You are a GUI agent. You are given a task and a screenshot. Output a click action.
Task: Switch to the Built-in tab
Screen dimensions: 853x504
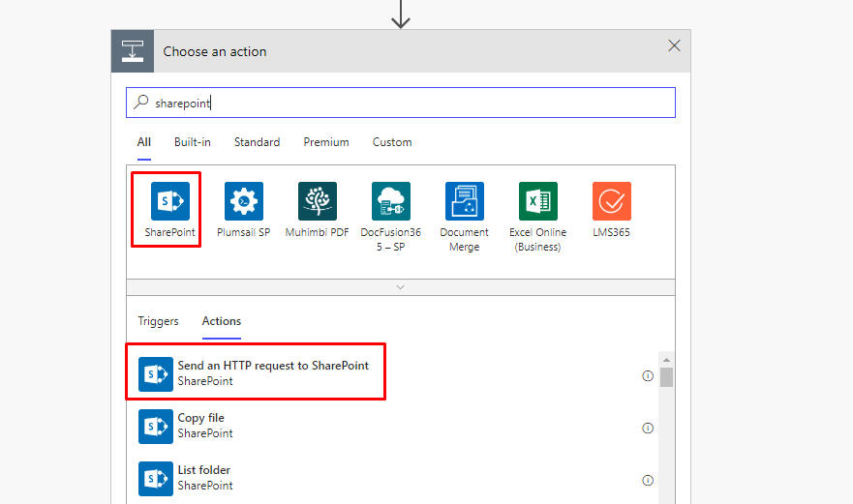[x=193, y=142]
